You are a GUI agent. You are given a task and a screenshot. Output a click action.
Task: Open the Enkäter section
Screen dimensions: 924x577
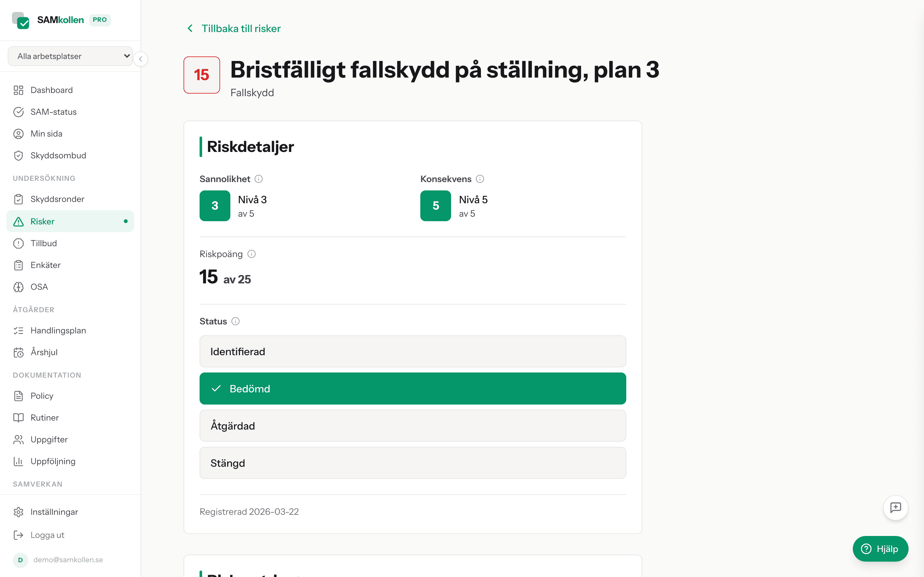click(x=46, y=265)
